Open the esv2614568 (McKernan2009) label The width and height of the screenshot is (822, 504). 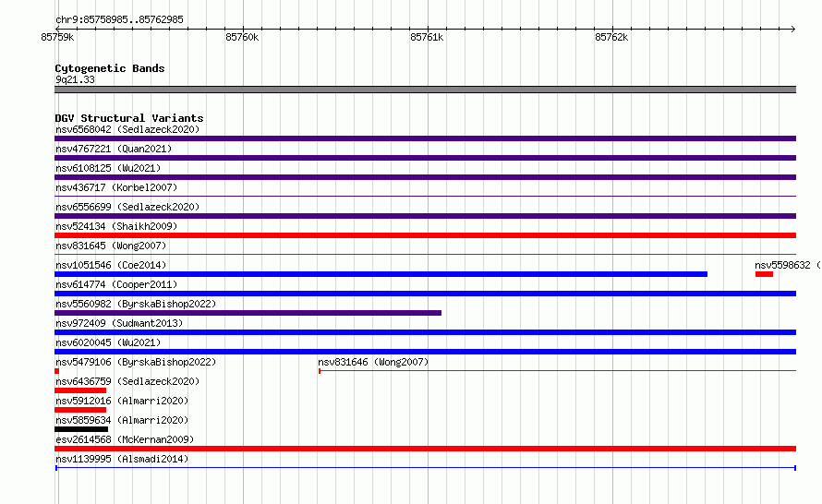(125, 439)
